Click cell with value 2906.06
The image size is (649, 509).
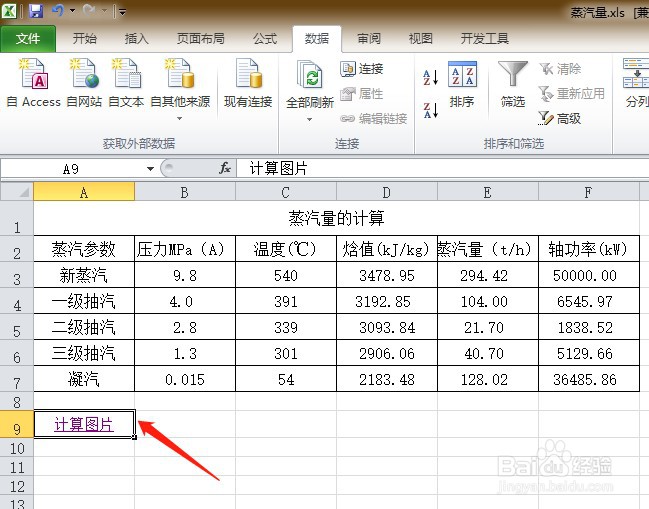[x=387, y=353]
